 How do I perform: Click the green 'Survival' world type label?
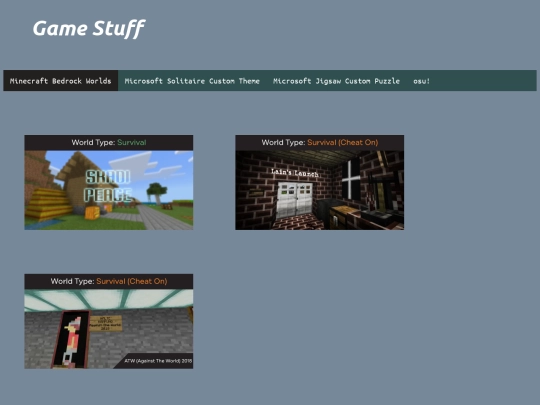[132, 143]
